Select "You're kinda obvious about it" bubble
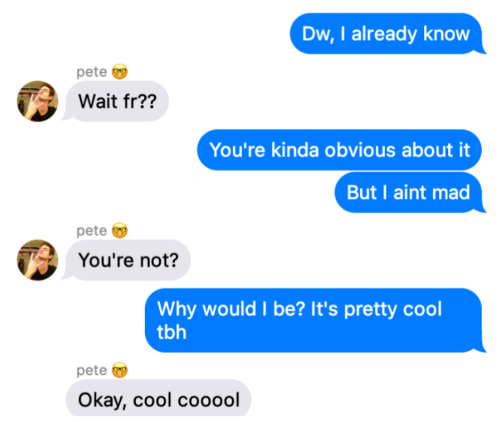This screenshot has width=504, height=422. point(339,150)
